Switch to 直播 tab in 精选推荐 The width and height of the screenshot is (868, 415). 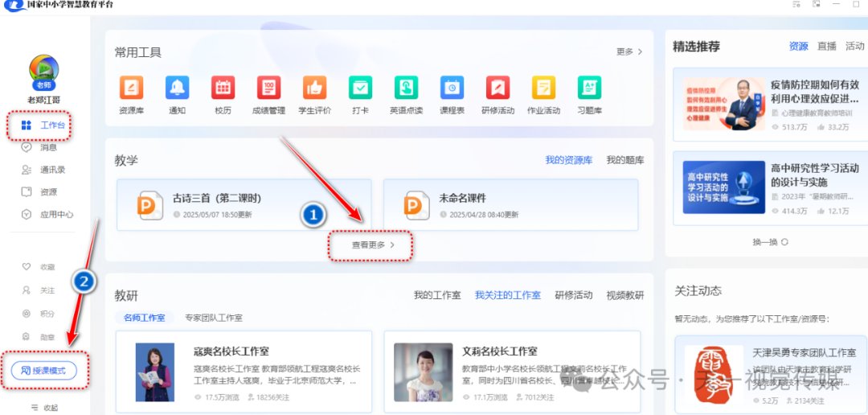point(826,47)
